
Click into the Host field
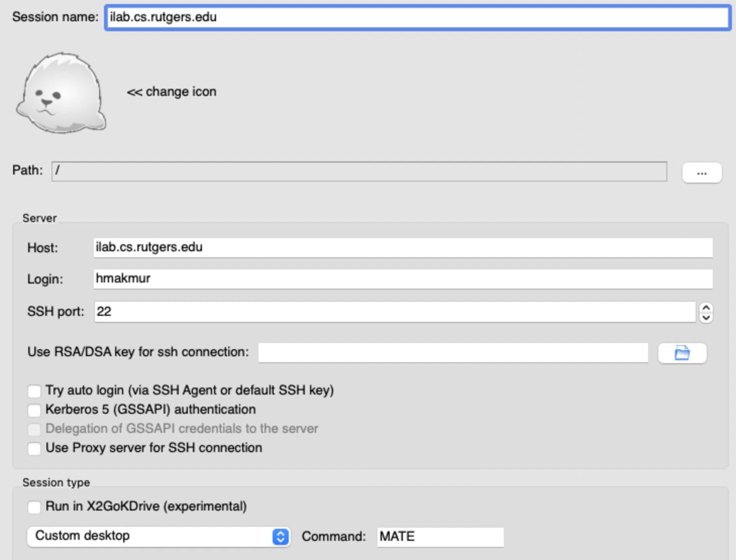(403, 248)
